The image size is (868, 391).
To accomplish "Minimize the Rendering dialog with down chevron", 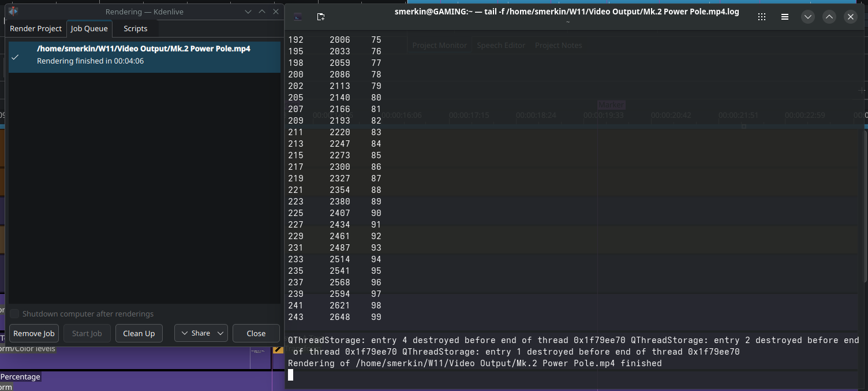I will 248,12.
